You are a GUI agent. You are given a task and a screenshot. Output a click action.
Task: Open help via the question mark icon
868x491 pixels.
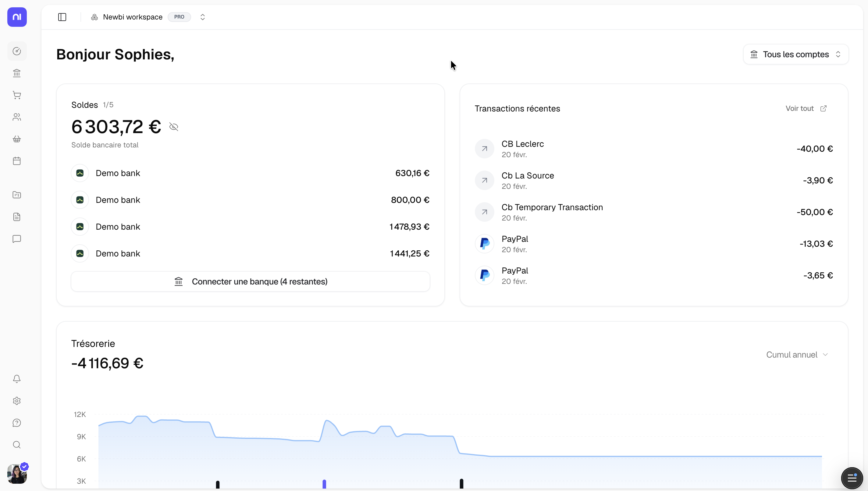click(x=17, y=422)
